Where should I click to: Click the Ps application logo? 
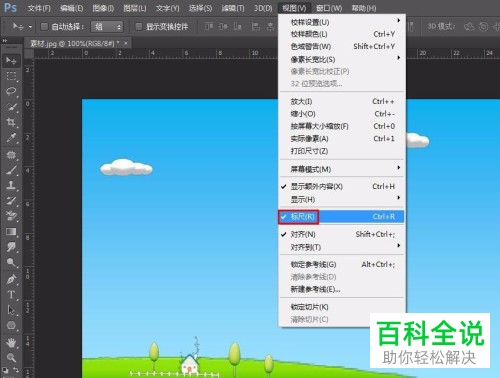point(10,7)
